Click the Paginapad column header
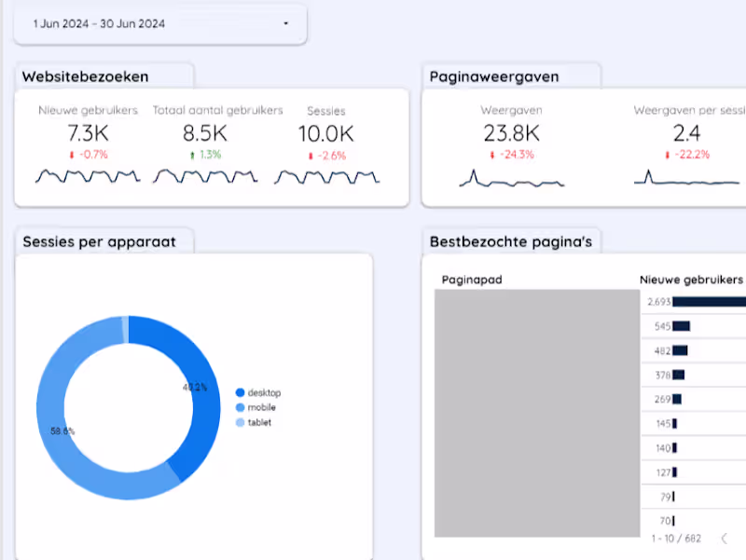The height and width of the screenshot is (560, 746). pos(469,280)
